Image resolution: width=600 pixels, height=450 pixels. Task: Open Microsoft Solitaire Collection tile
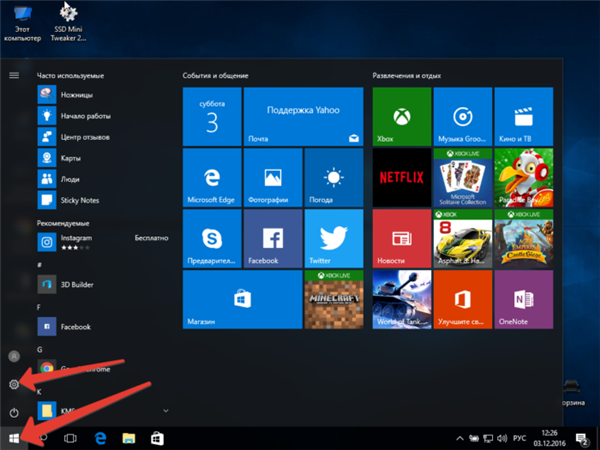point(463,178)
